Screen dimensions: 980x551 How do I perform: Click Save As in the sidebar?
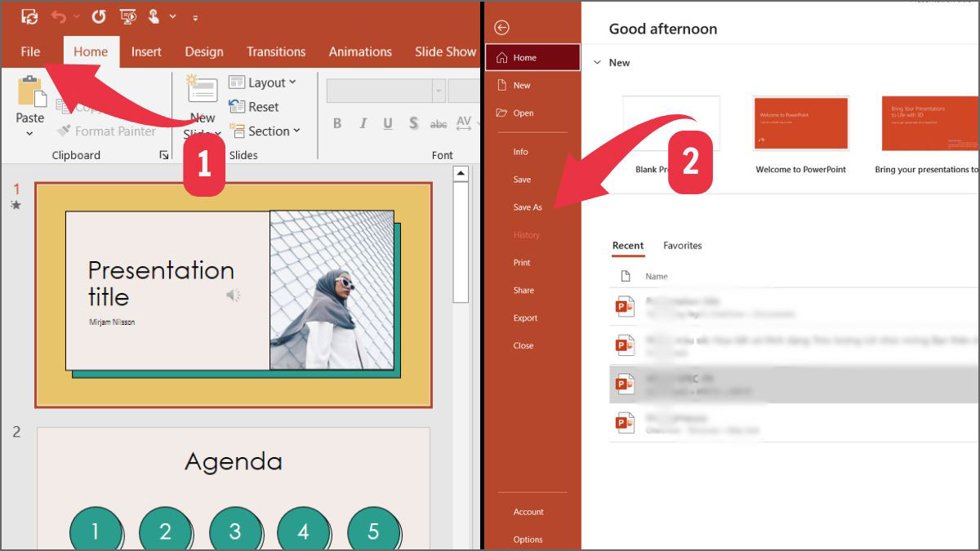[528, 207]
